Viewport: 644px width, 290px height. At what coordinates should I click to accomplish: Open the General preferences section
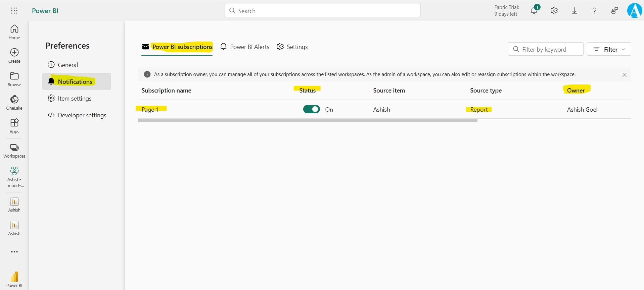coord(68,65)
